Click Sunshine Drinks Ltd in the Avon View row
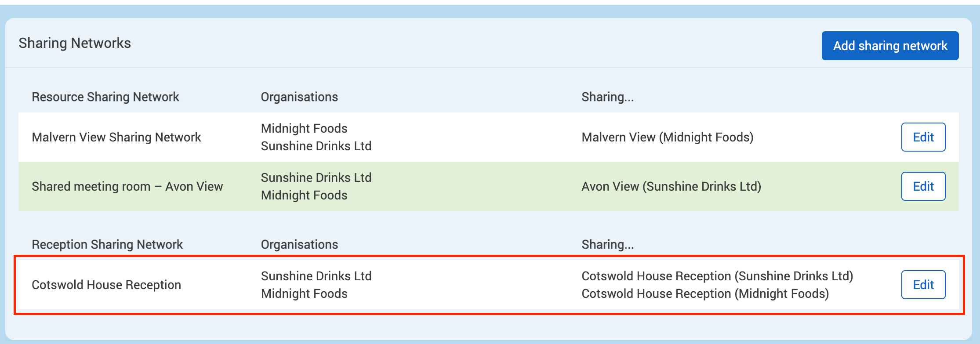 coord(316,177)
